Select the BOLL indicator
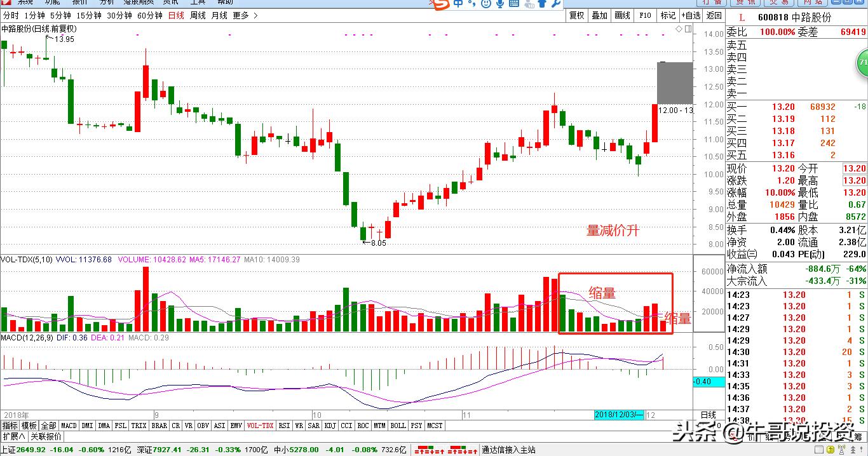This screenshot has width=868, height=456. pos(398,426)
